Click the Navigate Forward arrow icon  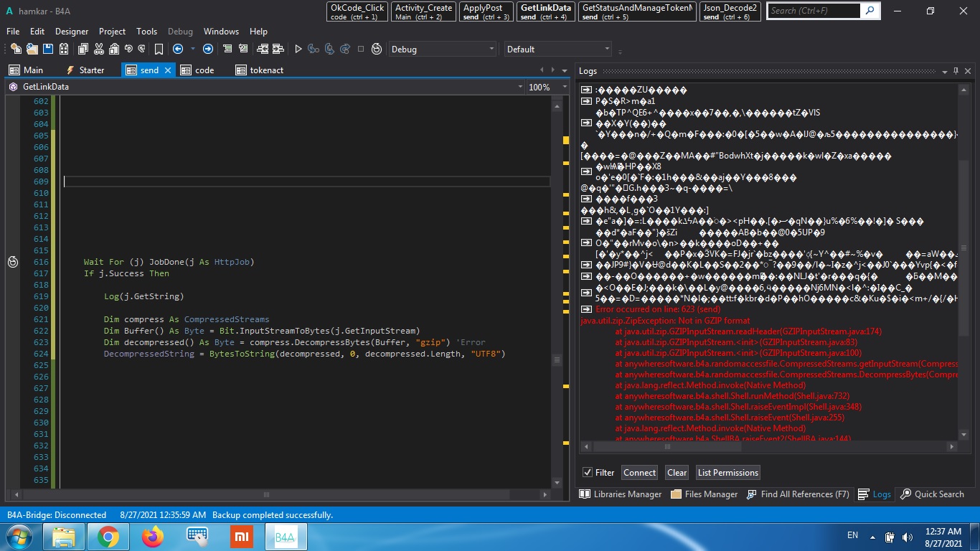207,49
